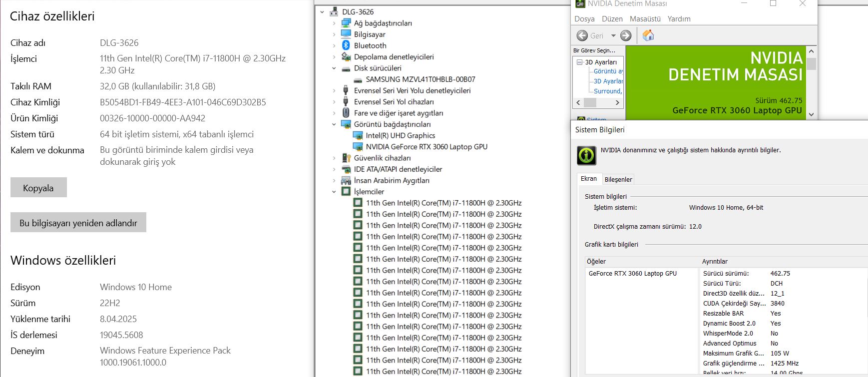Click the Sürücü sürümü value 462.75
868x377 pixels.
(780, 274)
